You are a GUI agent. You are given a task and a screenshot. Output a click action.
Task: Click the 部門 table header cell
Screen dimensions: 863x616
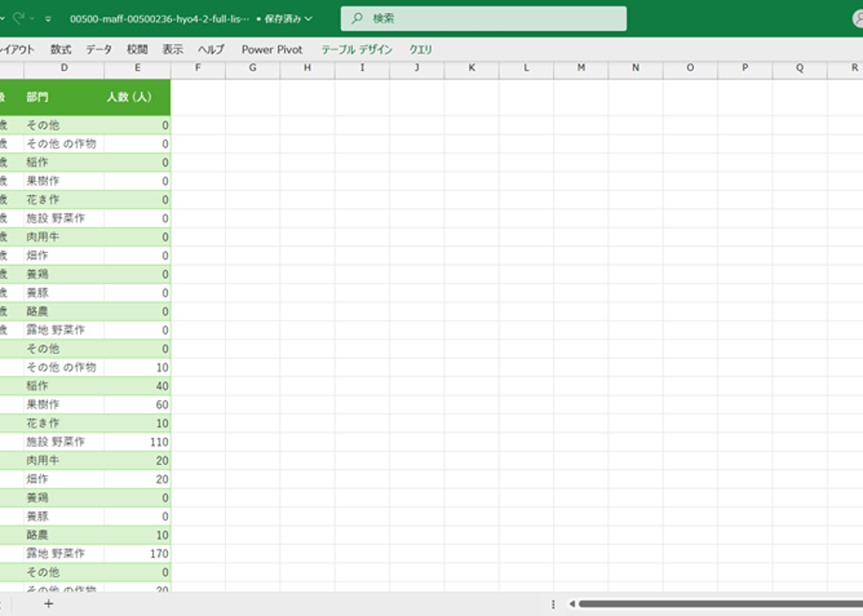[64, 97]
